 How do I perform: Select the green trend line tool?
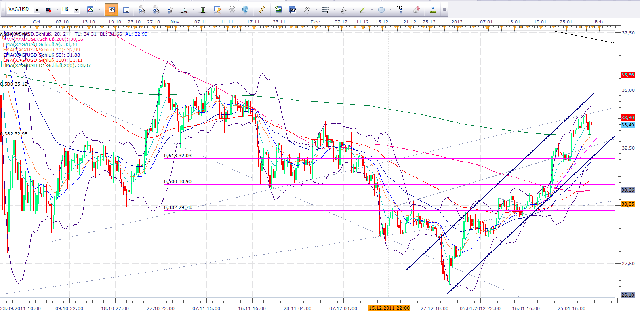pyautogui.click(x=362, y=9)
